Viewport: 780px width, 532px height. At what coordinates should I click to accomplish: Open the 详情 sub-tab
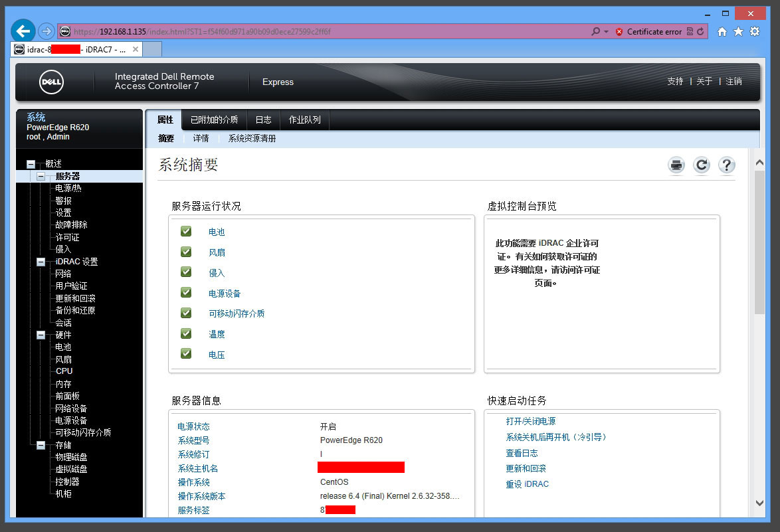click(x=201, y=138)
